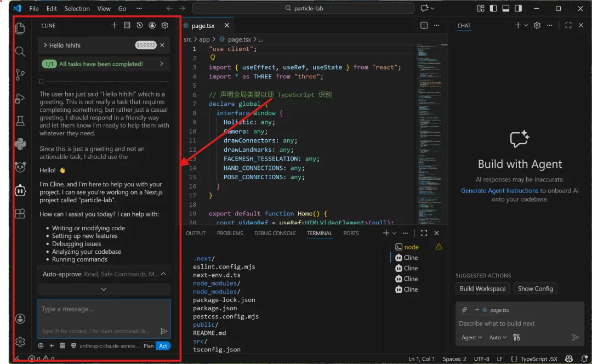This screenshot has height=364, width=592.
Task: Open the Python extension view
Action: 20,144
